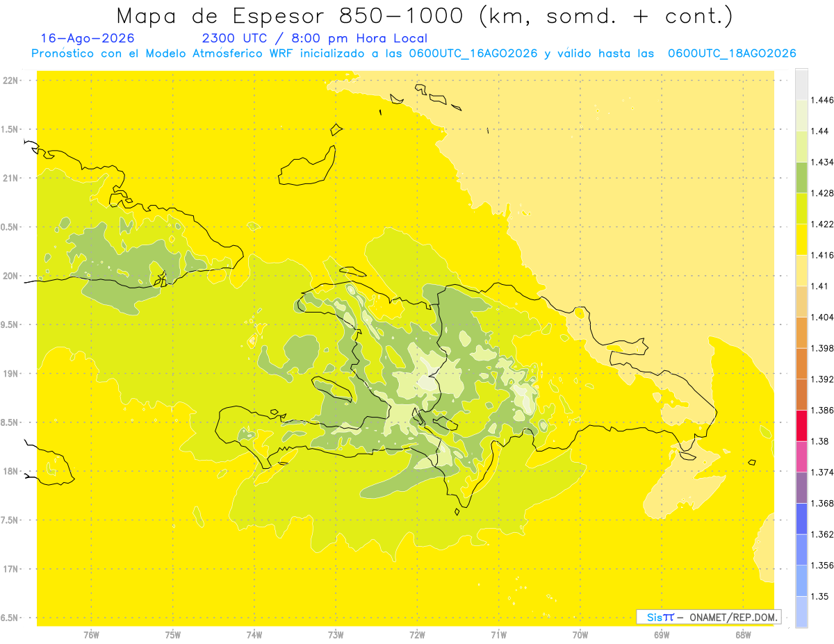Click the red legend swatch between 1.38 and 1.386

point(801,425)
